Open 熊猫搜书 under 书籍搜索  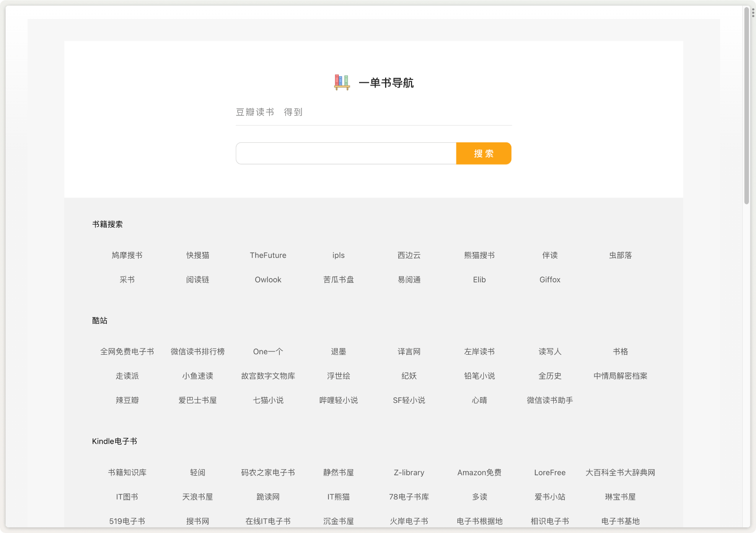click(479, 255)
